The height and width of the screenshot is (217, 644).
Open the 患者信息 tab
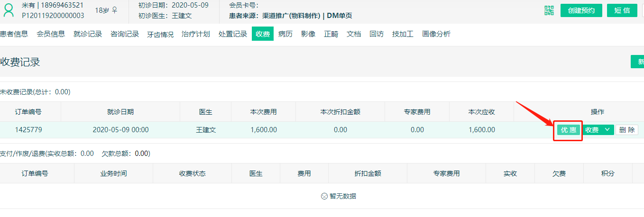14,34
